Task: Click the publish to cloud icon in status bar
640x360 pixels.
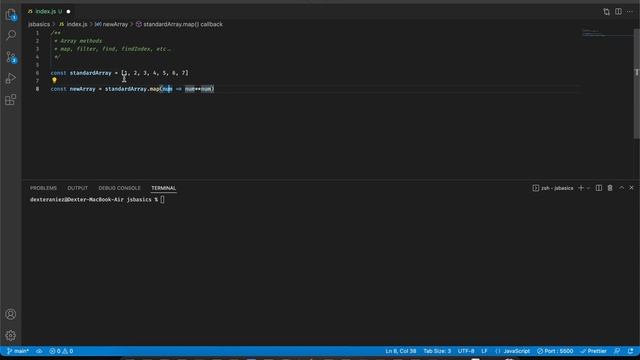Action: [39, 351]
